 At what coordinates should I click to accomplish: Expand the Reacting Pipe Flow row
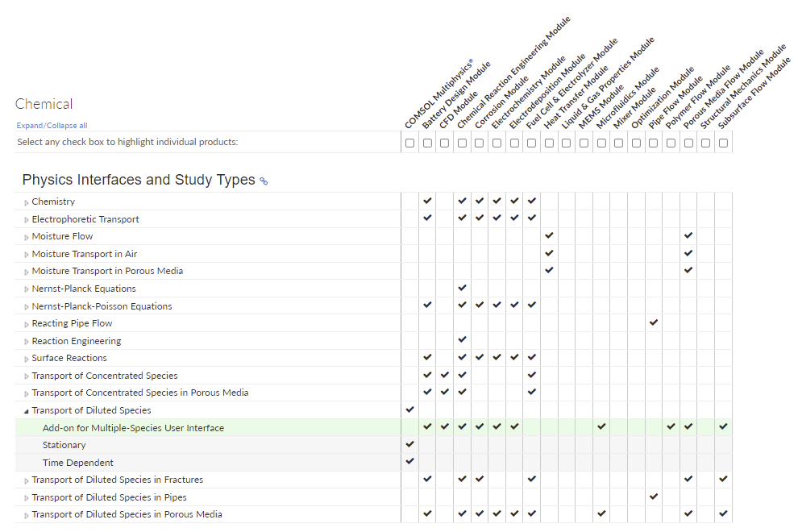point(27,324)
